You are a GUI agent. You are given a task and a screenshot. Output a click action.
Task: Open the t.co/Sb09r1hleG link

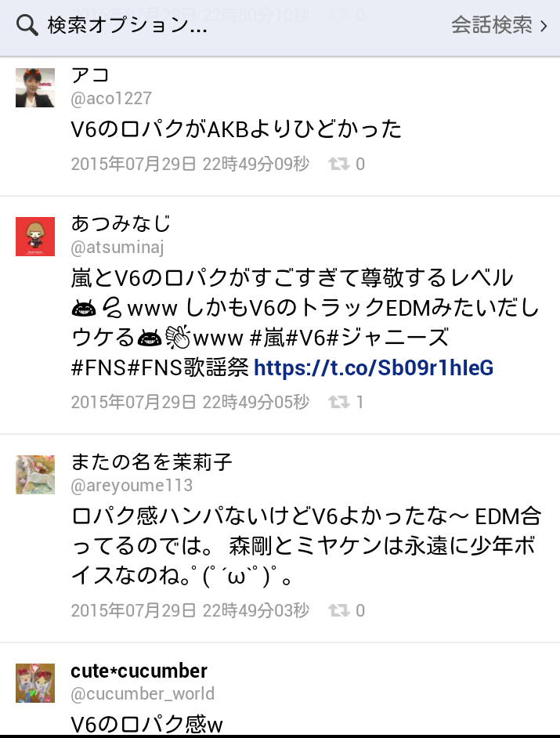[x=374, y=367]
